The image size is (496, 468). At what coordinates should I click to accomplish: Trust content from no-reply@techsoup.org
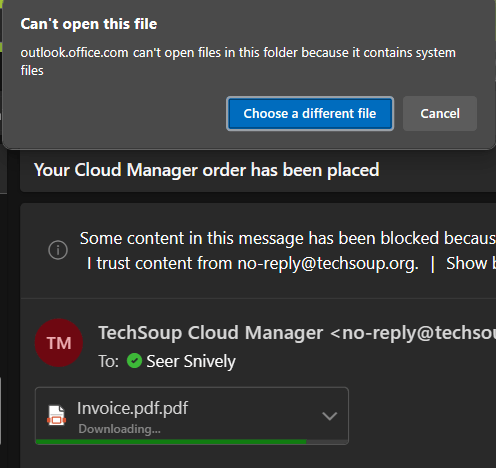252,263
